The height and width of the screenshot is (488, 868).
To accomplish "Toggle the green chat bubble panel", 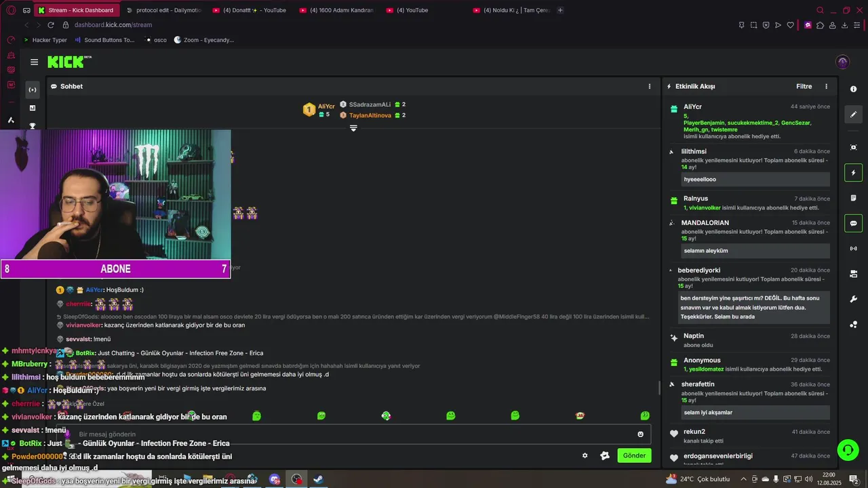I will point(853,223).
